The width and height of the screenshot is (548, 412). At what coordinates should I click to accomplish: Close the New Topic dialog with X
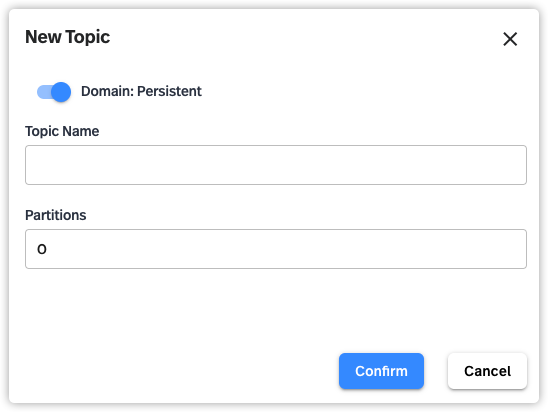pos(510,39)
